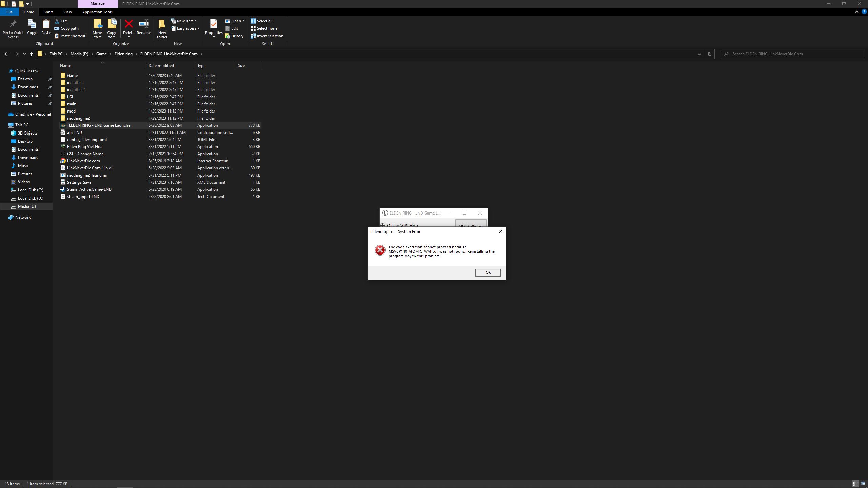
Task: Click the refresh icon beside address bar
Action: (709, 54)
